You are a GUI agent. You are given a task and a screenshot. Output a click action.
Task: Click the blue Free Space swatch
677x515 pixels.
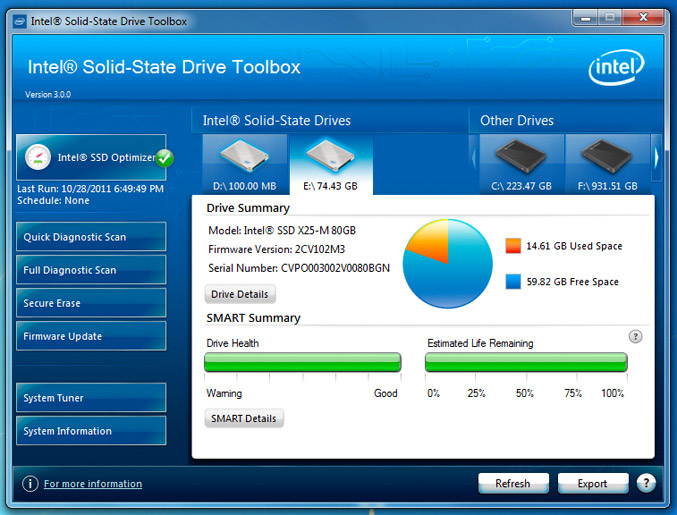pos(513,281)
